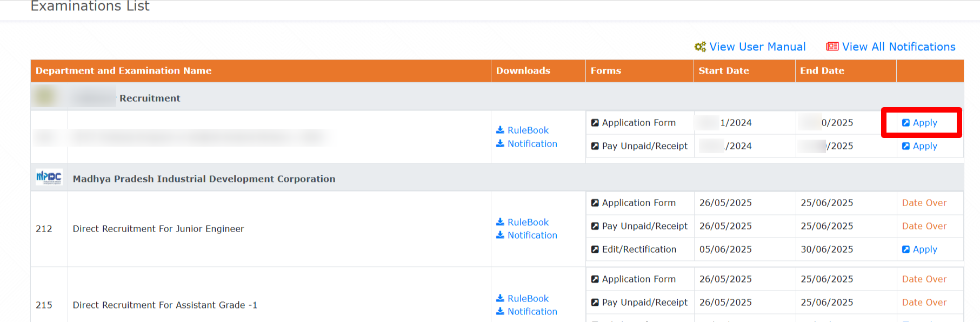Click the newspaper icon beside View All Notifications
The height and width of the screenshot is (322, 980).
[832, 47]
